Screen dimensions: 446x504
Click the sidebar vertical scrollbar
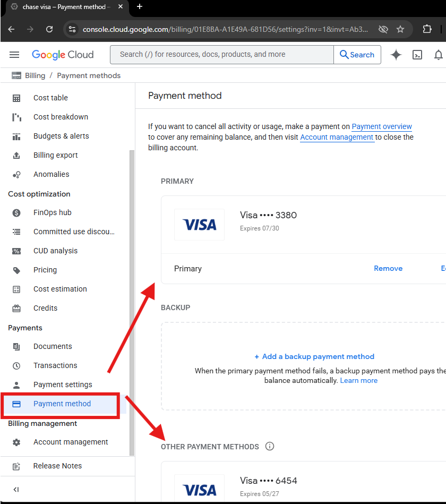click(x=132, y=302)
